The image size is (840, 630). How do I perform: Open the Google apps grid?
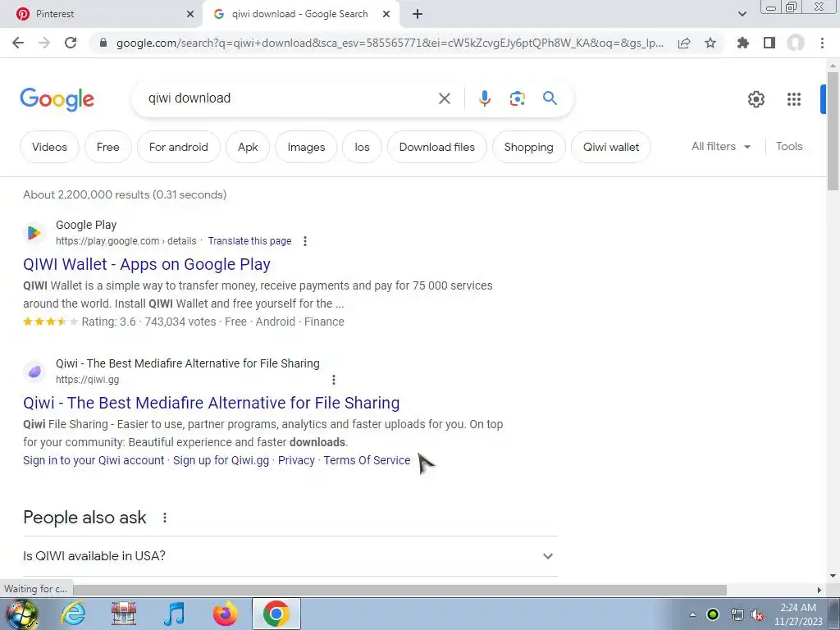(x=794, y=99)
